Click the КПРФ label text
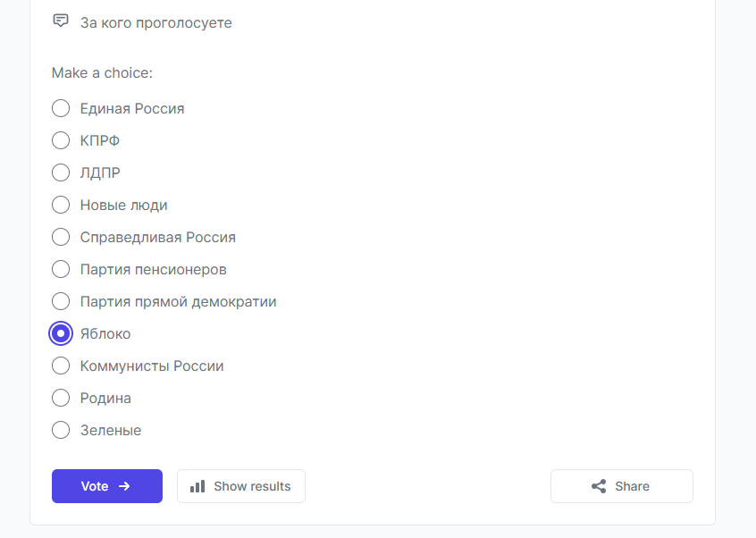The height and width of the screenshot is (538, 756). click(100, 141)
